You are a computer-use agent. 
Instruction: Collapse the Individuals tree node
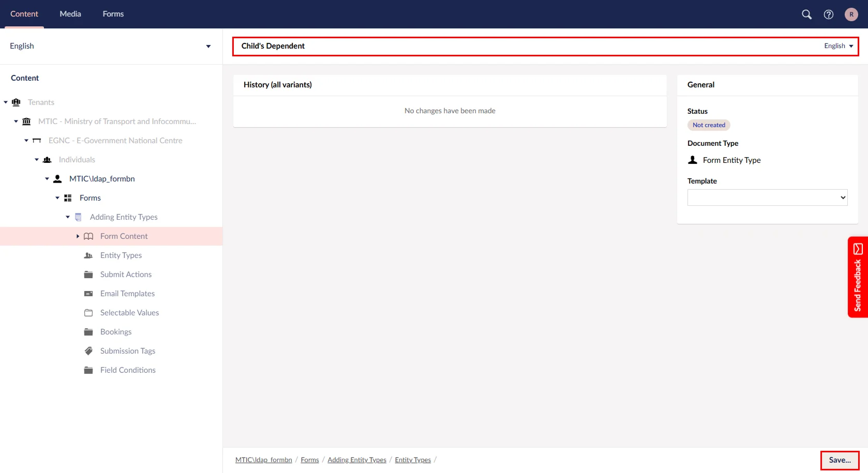coord(37,160)
